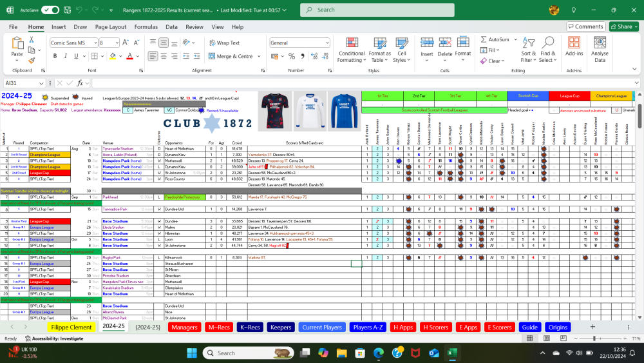644x363 pixels.
Task: Click the Search box in title bar
Action: pyautogui.click(x=377, y=10)
